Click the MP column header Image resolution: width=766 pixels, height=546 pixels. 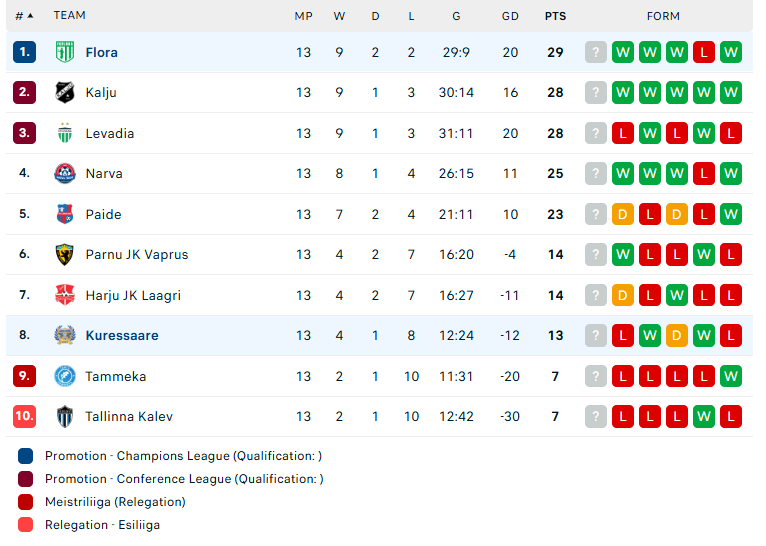[x=303, y=16]
